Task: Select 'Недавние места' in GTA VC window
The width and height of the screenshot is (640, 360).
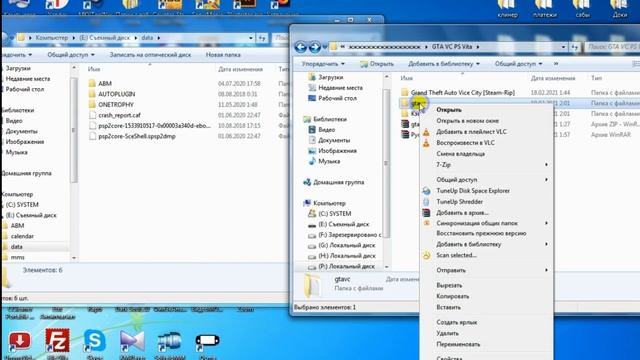Action: [x=340, y=88]
